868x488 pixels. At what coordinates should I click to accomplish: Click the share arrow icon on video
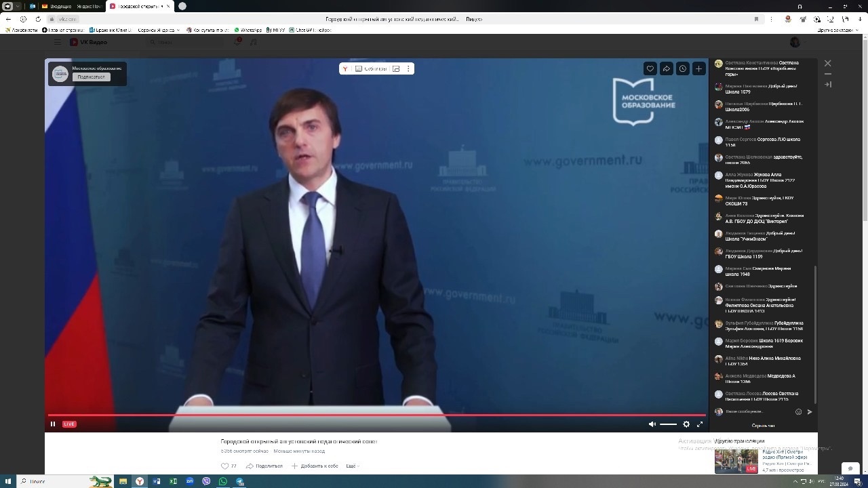coord(666,68)
